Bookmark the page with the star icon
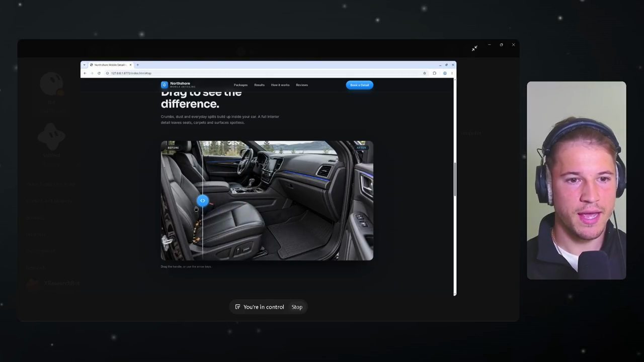 [x=425, y=73]
